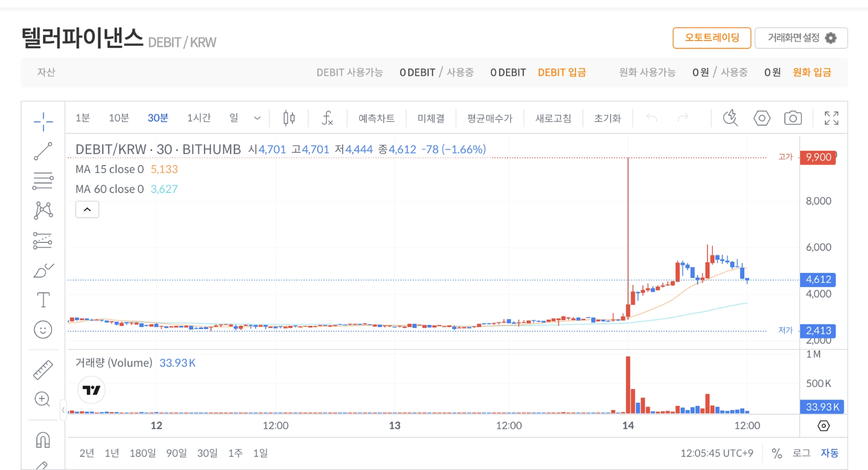Image resolution: width=868 pixels, height=470 pixels.
Task: Enter fullscreen chart mode
Action: (x=831, y=118)
